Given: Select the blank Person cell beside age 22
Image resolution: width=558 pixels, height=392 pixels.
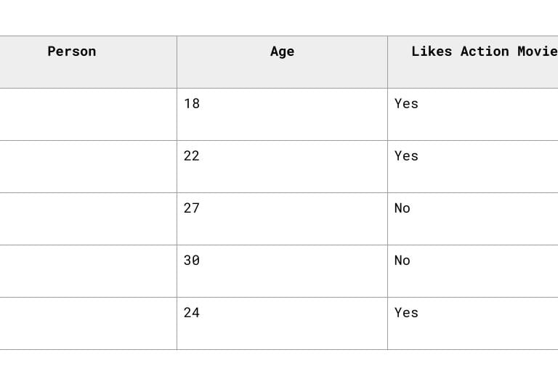Looking at the screenshot, I should click(x=87, y=166).
